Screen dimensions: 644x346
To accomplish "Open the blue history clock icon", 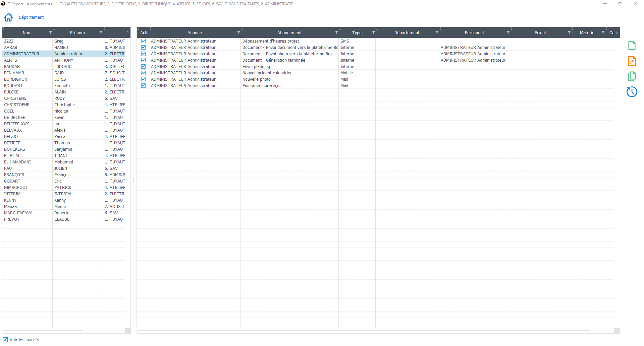I will 632,92.
